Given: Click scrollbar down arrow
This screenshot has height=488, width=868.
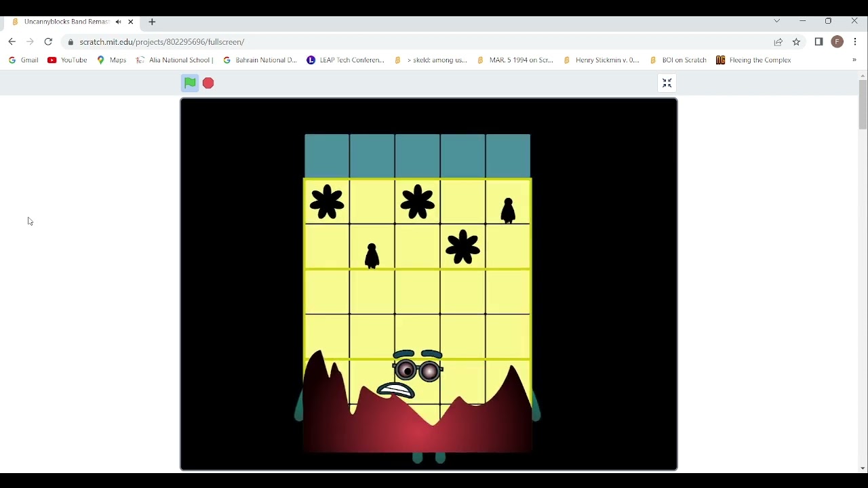Looking at the screenshot, I should [x=863, y=468].
